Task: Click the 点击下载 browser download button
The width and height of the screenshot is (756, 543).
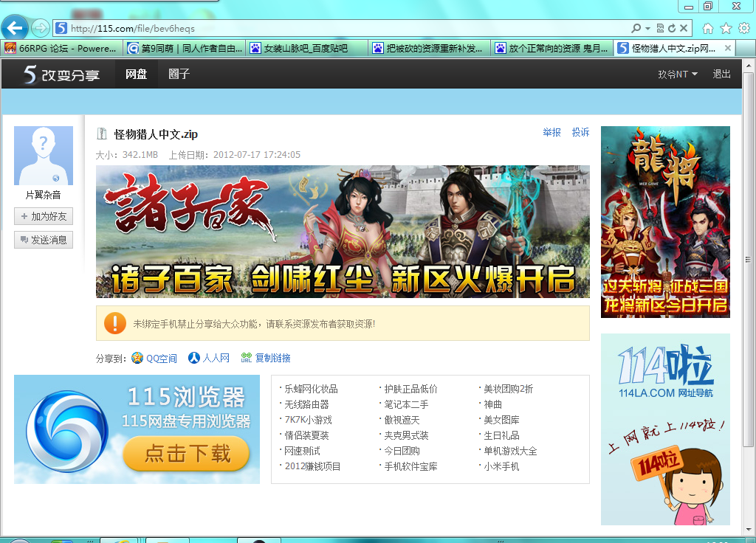Action: [x=186, y=454]
